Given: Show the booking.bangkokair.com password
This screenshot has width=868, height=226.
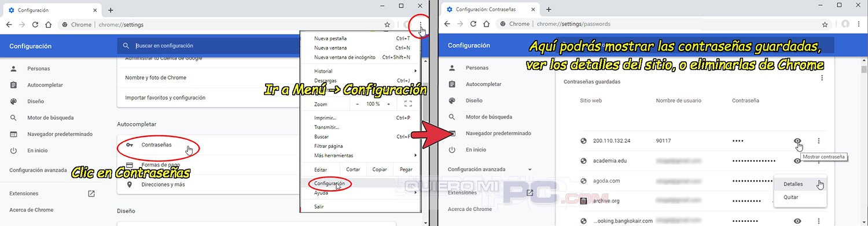Looking at the screenshot, I should 798,221.
